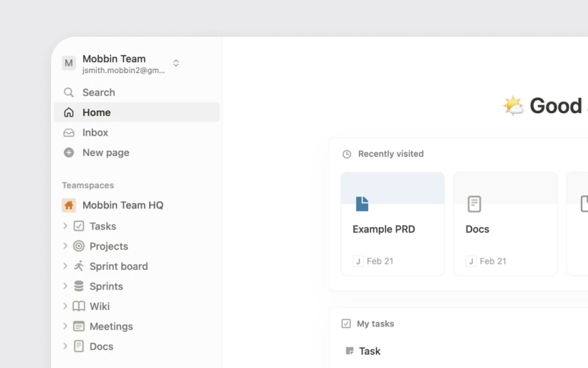Expand the Docs chevron in sidebar
Image resolution: width=588 pixels, height=368 pixels.
coord(65,346)
